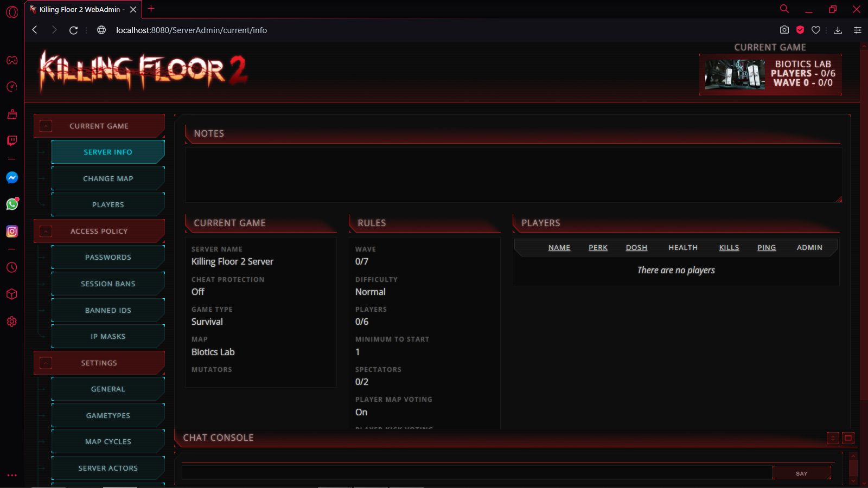
Task: Sort players by Ping column
Action: point(767,248)
